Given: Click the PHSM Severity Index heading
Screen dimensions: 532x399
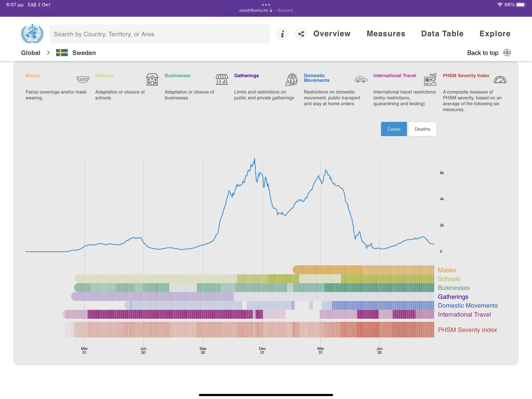Looking at the screenshot, I should [466, 76].
